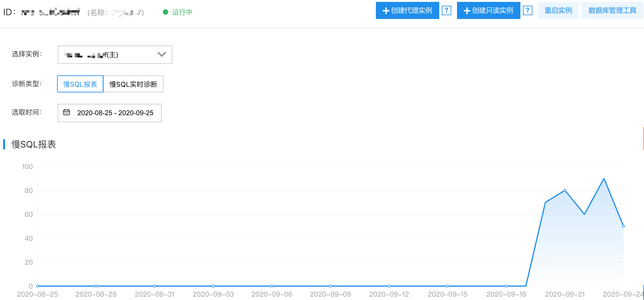The image size is (644, 300).
Task: Click the green 运行中 status indicator
Action: (178, 12)
